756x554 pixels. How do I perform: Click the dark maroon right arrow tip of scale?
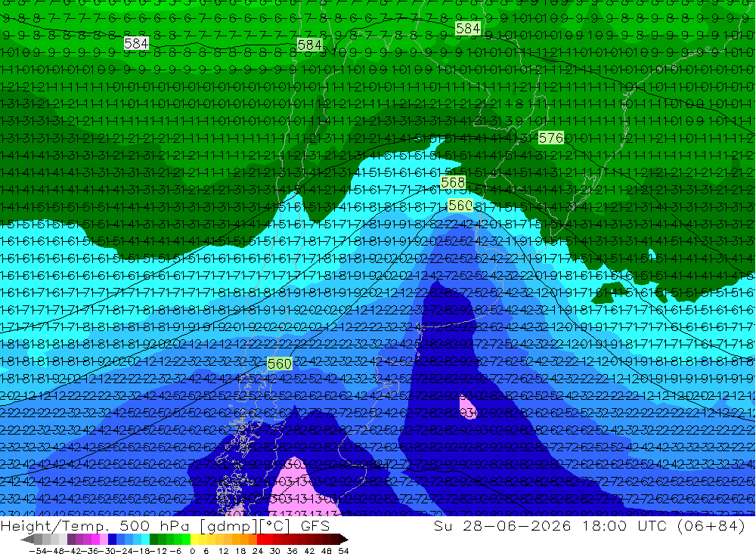click(343, 540)
